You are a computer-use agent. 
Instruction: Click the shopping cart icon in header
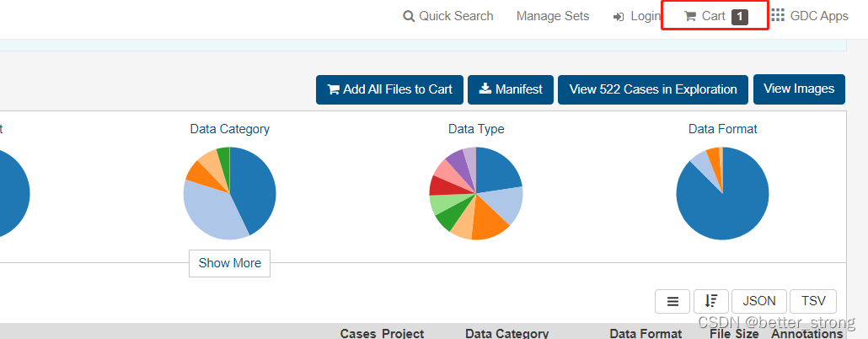[689, 17]
